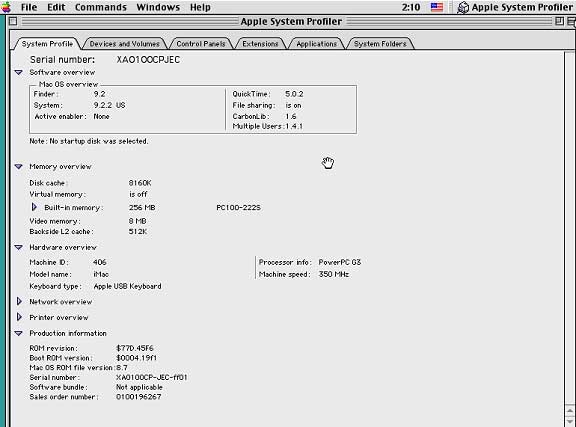Open the Windows menu

[158, 7]
